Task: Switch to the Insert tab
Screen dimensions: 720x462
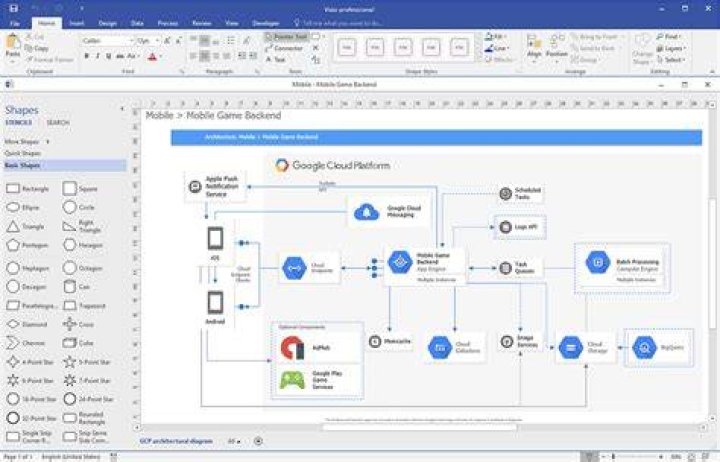Action: 77,23
